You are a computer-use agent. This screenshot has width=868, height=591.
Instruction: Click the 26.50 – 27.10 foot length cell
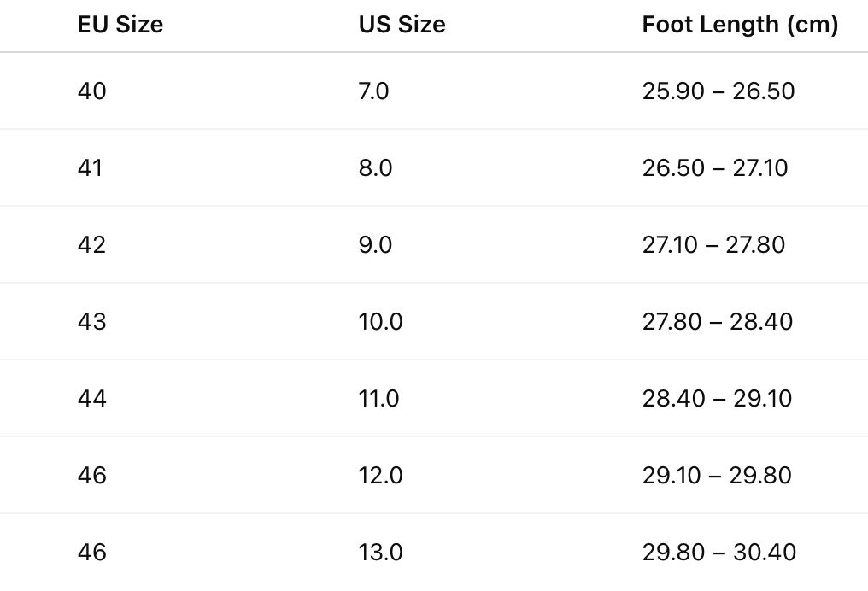tap(715, 167)
